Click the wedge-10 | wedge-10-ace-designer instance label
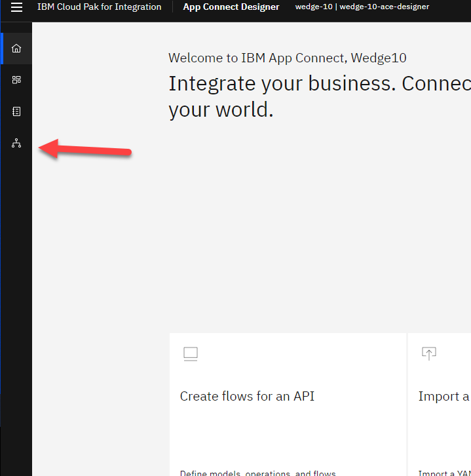 pyautogui.click(x=362, y=7)
